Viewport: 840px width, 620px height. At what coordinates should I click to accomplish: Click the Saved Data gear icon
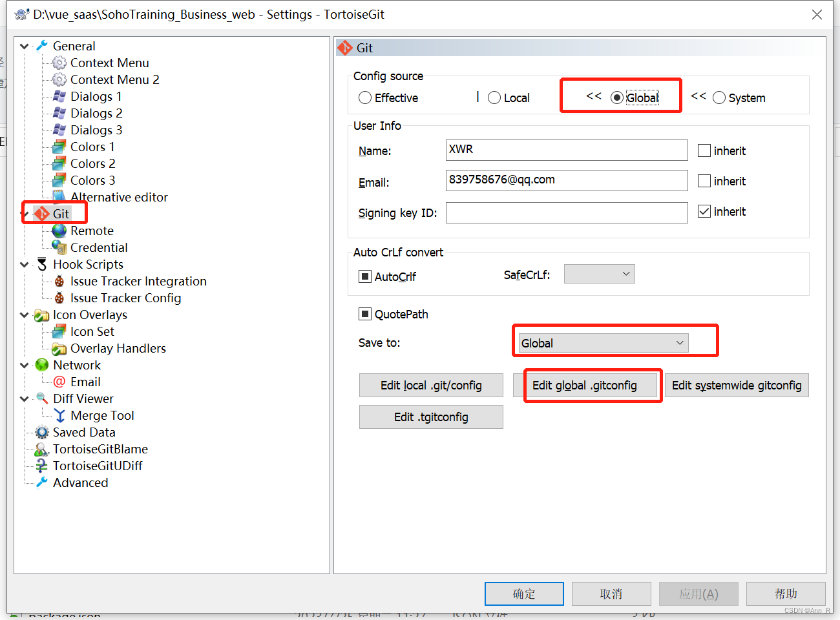[42, 432]
